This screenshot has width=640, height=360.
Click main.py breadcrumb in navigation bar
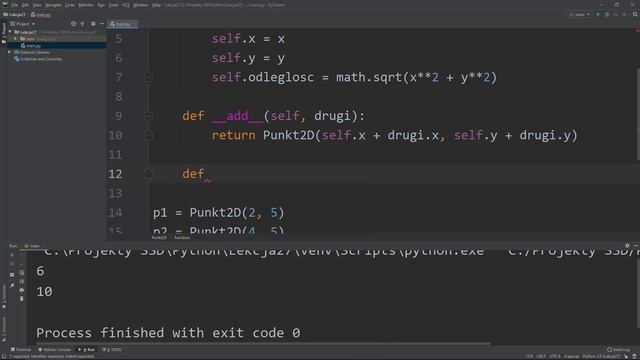40,15
